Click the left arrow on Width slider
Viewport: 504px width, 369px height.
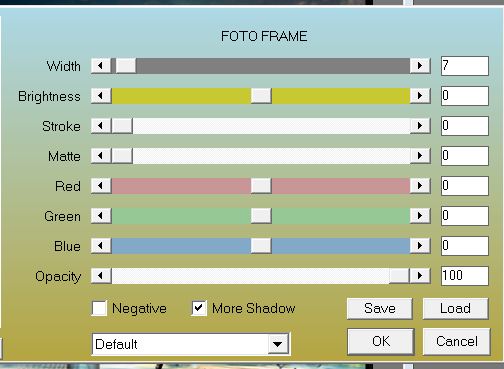coord(101,66)
